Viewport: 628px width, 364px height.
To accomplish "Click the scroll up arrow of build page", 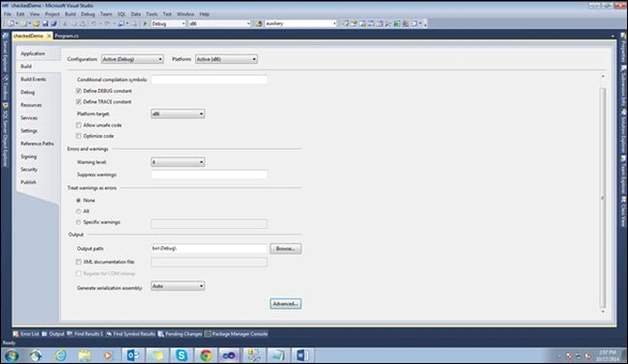I will tap(603, 76).
